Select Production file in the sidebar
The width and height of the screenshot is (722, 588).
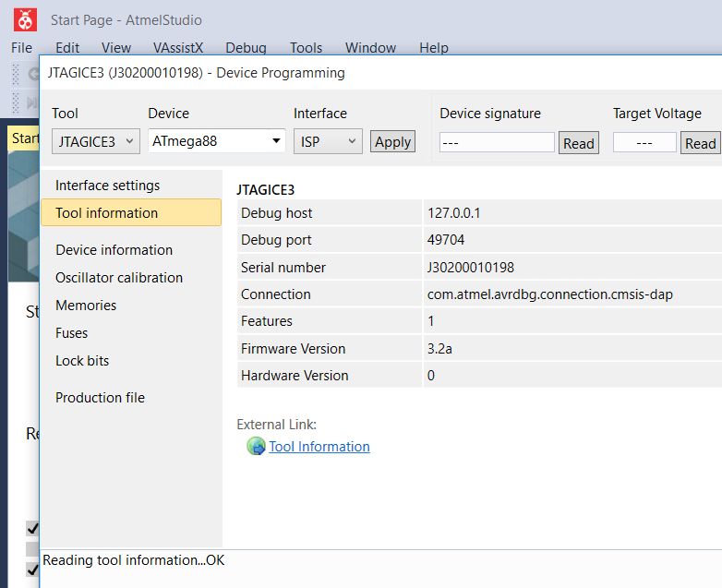click(x=101, y=397)
